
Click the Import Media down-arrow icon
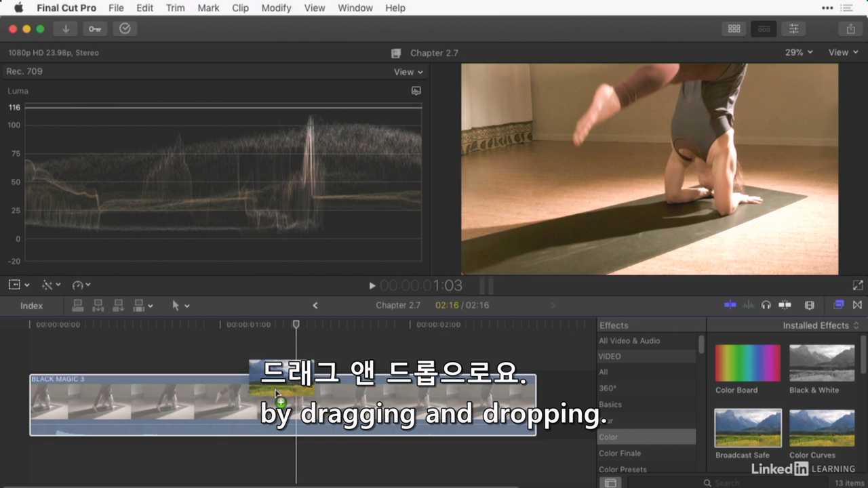tap(66, 28)
